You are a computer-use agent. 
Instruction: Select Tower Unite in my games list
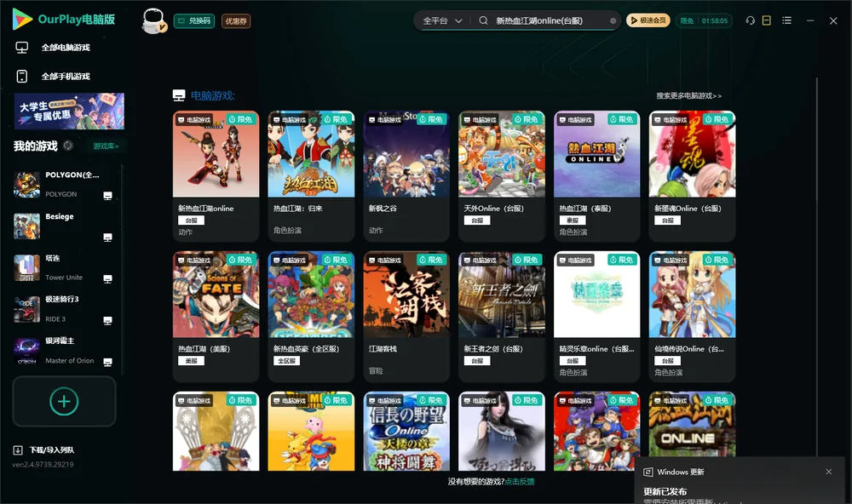pyautogui.click(x=63, y=267)
